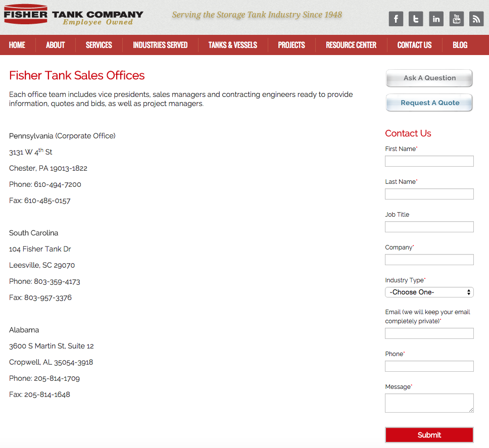Focus the Company field
The width and height of the screenshot is (489, 448).
coord(429,260)
